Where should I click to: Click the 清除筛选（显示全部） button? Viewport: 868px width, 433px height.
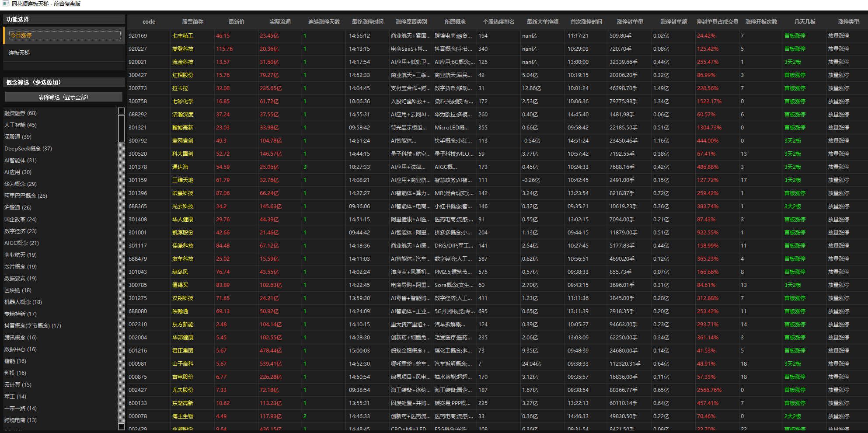point(63,97)
